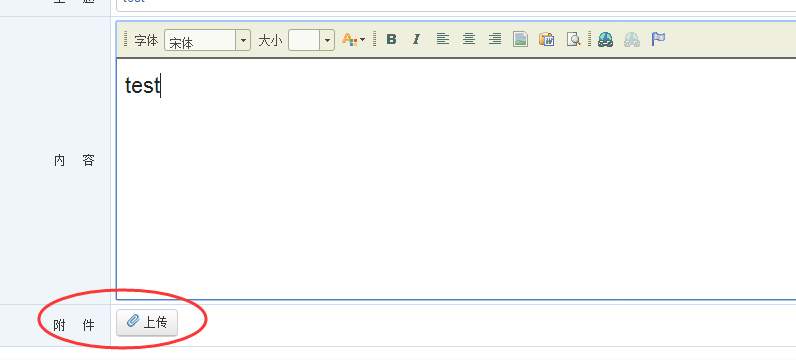The image size is (796, 360).
Task: Toggle bold formatting in editor toolbar
Action: click(391, 39)
